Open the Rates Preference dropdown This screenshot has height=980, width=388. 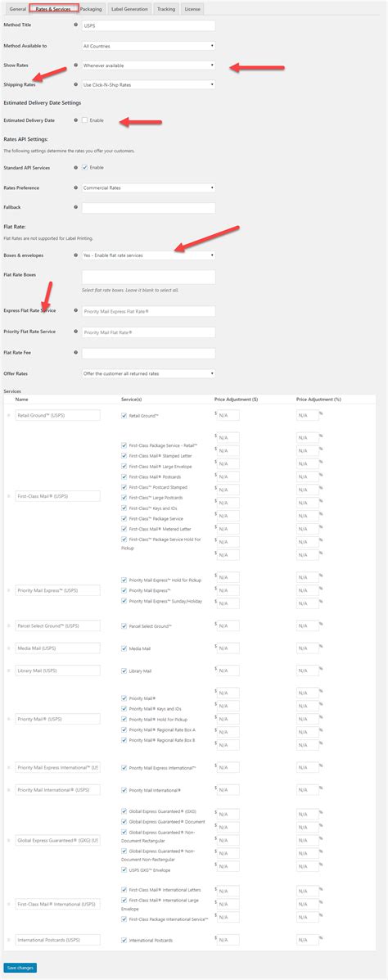(x=149, y=187)
